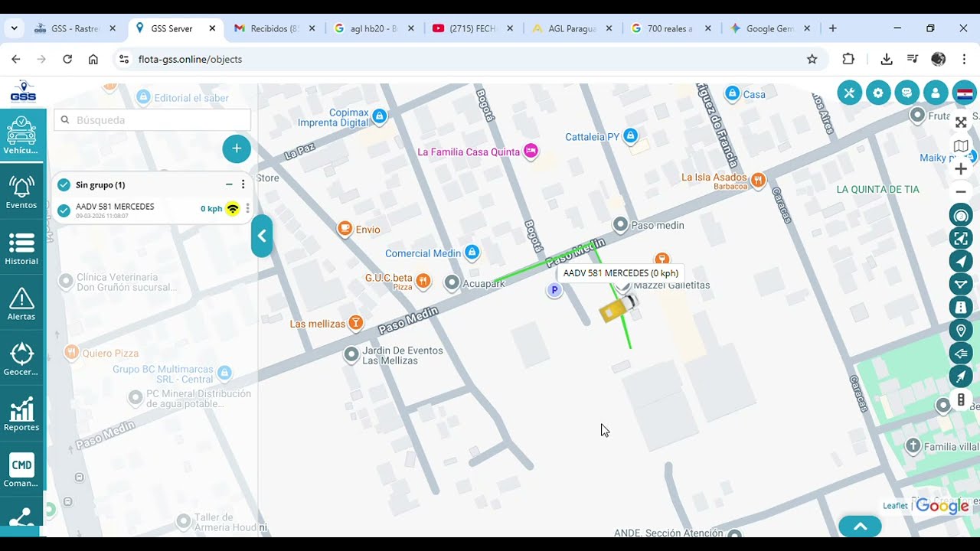The image size is (980, 551).
Task: Click the 0 kph speed value
Action: [211, 209]
